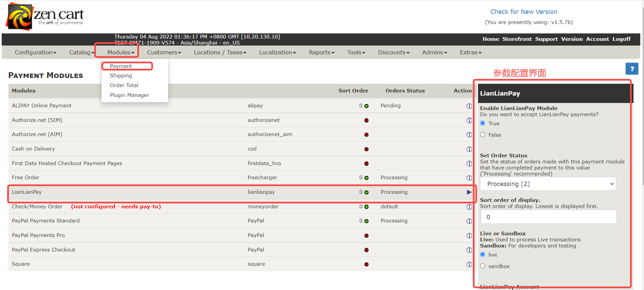Click the LianLianPay row arrow icon

[x=469, y=192]
